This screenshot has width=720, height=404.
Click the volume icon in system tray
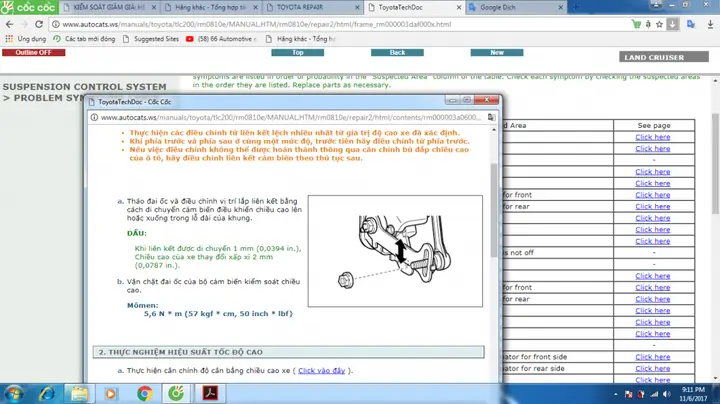tap(667, 394)
